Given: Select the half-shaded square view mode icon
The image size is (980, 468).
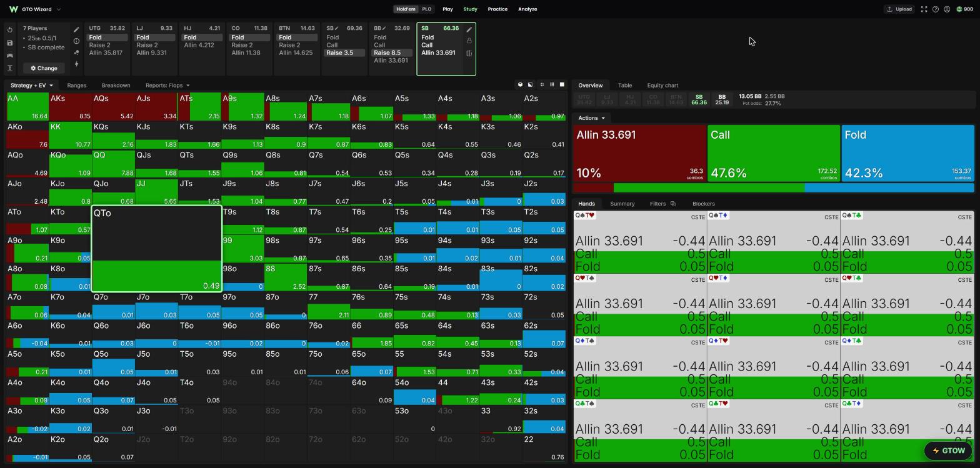Looking at the screenshot, I should click(x=531, y=85).
